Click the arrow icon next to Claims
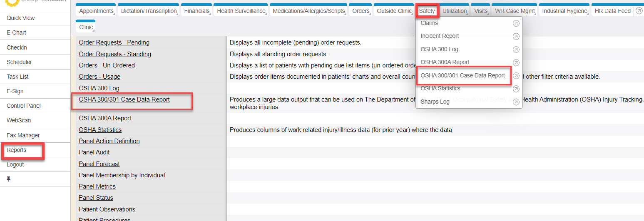Screen dimensions: 644x221 [x=516, y=23]
